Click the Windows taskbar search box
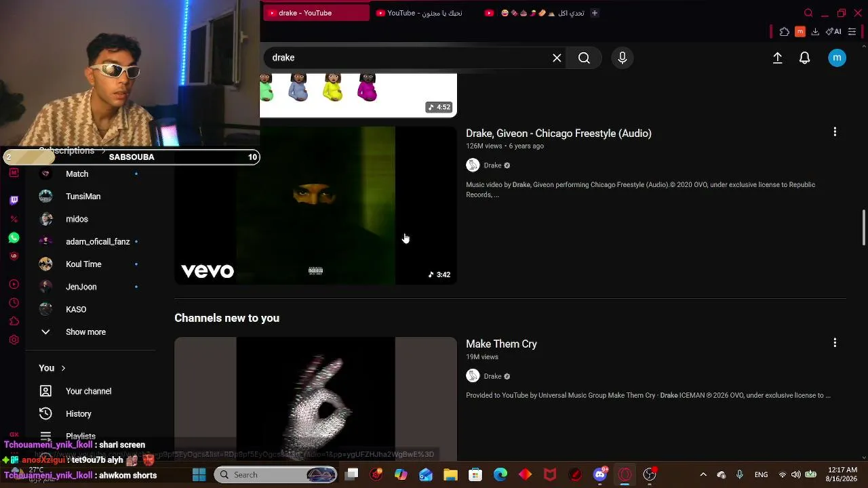Screen dimensions: 868x488 (276, 475)
